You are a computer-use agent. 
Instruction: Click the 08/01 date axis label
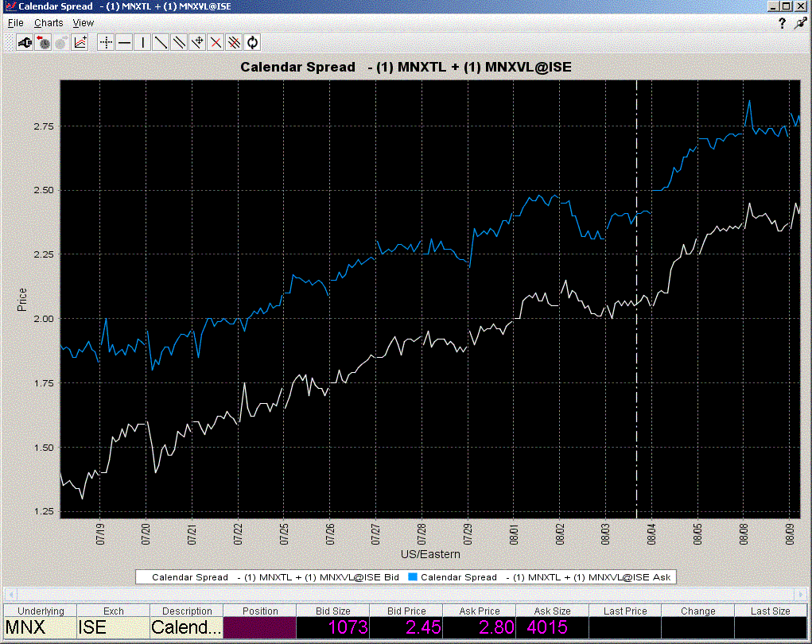[x=514, y=533]
